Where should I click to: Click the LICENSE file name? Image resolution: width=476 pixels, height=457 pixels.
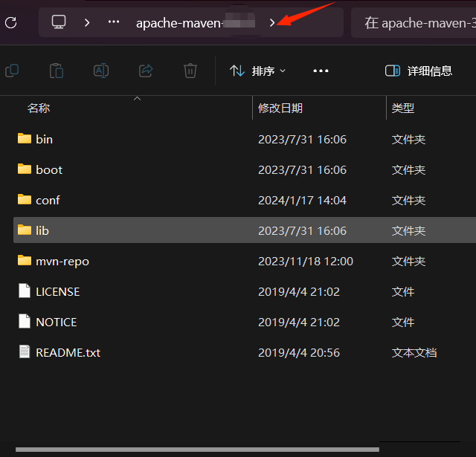tap(58, 292)
